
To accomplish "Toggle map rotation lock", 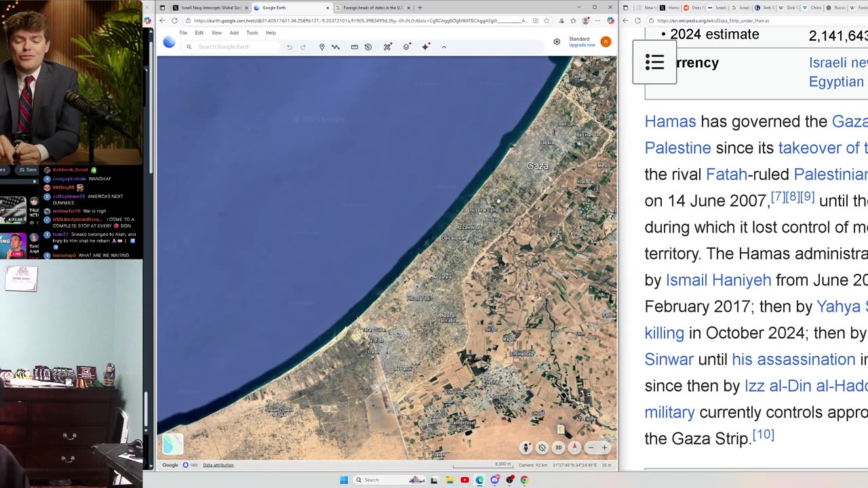I will [542, 447].
